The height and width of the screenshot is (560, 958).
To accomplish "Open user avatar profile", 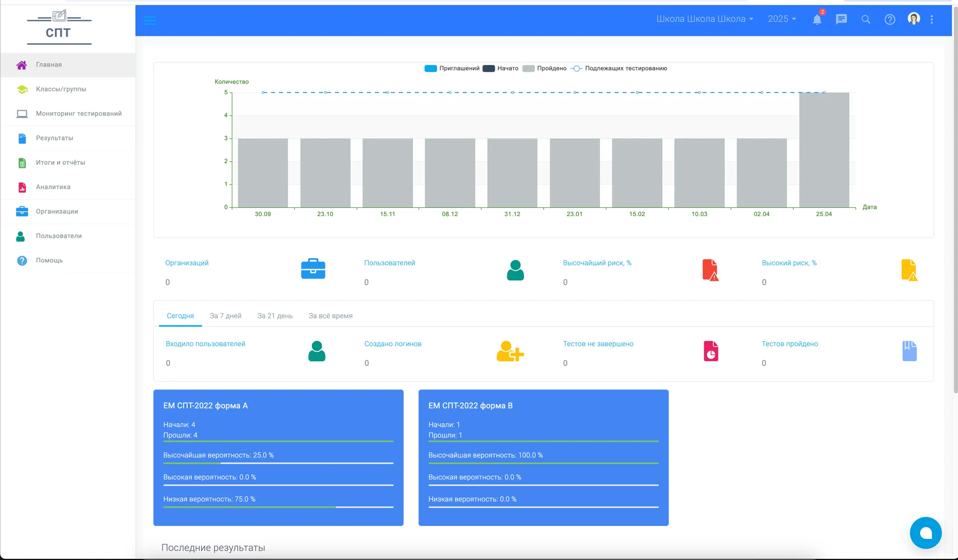I will tap(913, 19).
